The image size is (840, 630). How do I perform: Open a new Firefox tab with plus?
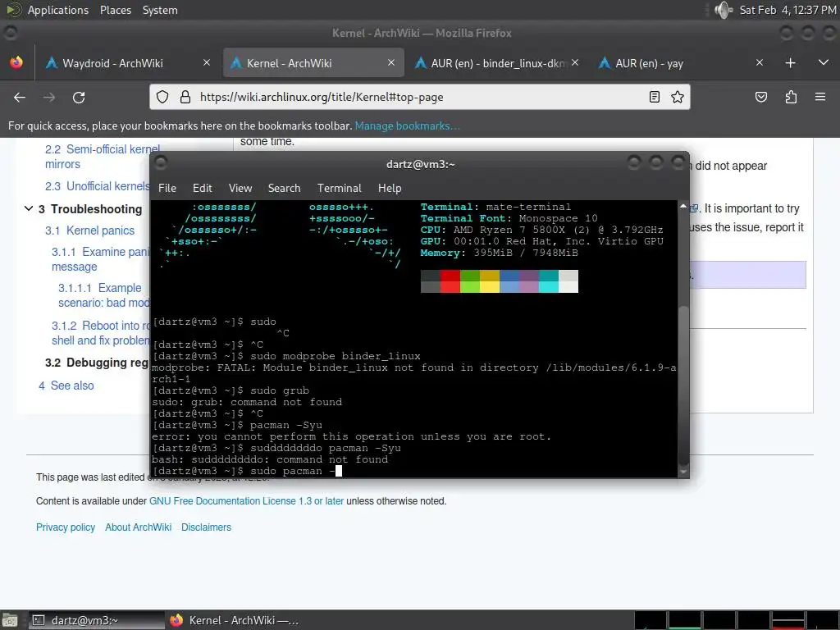pos(790,62)
